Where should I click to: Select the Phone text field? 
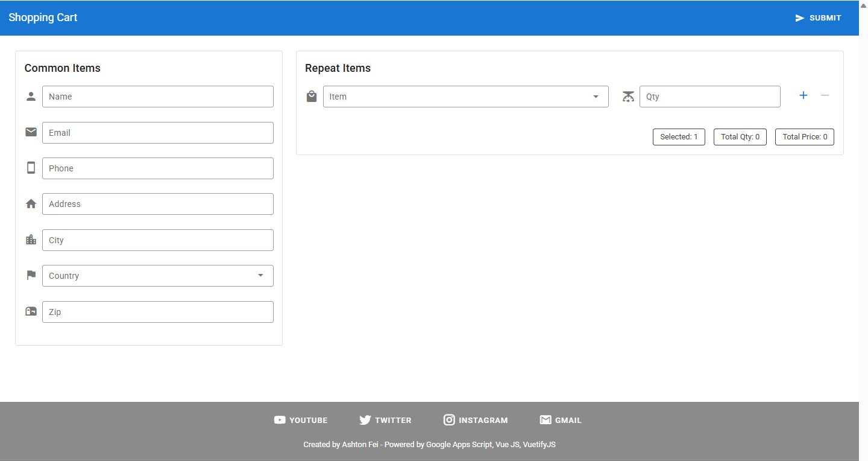(x=158, y=168)
